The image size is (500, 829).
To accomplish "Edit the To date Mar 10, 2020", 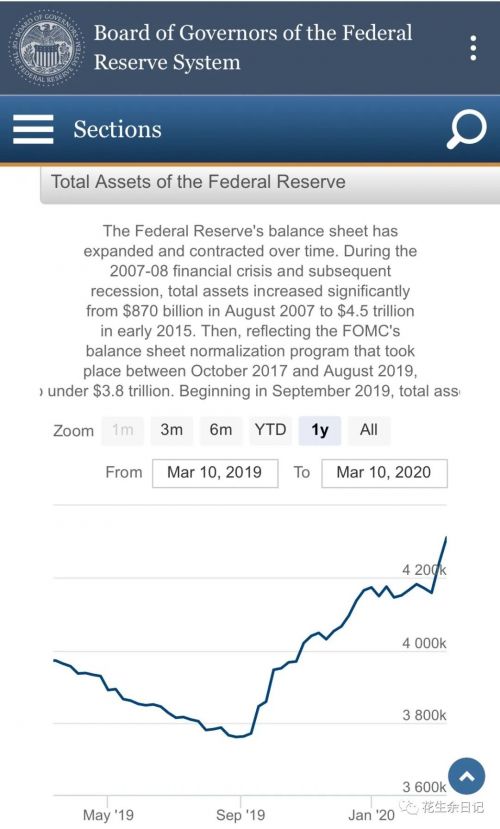I will point(384,473).
